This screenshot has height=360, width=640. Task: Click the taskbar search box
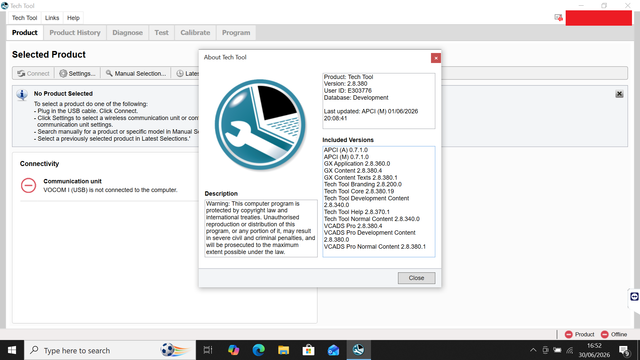pyautogui.click(x=110, y=350)
